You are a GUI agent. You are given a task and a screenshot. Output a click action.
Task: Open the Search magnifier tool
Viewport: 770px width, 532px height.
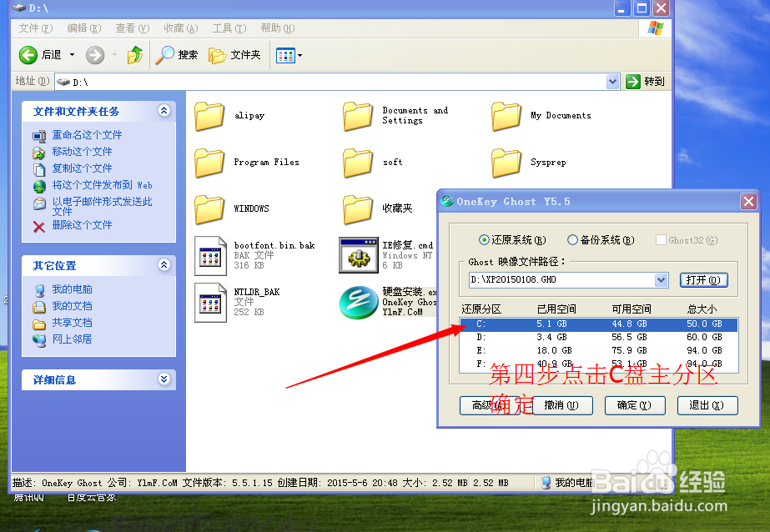pos(176,55)
